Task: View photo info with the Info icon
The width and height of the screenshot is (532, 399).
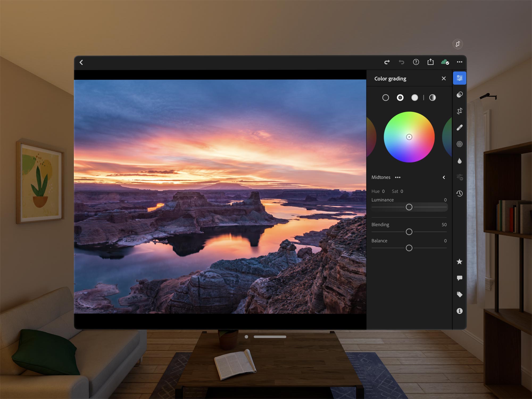Action: 459,310
